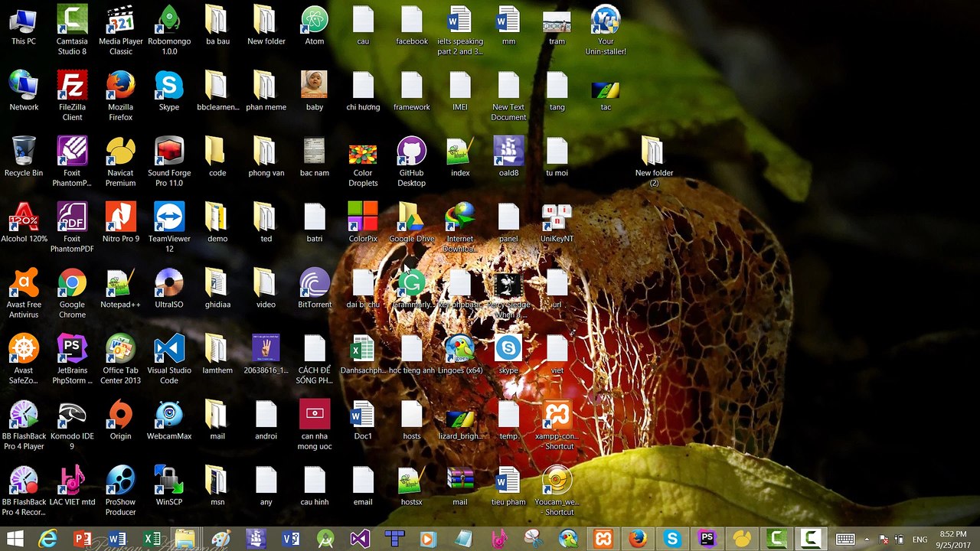980x551 pixels.
Task: Launch Google Chrome from the desktop
Action: tap(73, 293)
